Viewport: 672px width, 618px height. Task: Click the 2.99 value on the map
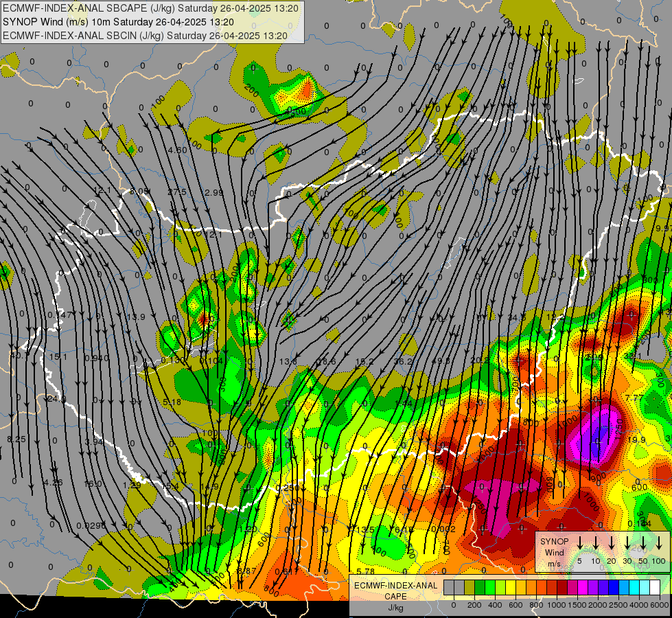(214, 192)
